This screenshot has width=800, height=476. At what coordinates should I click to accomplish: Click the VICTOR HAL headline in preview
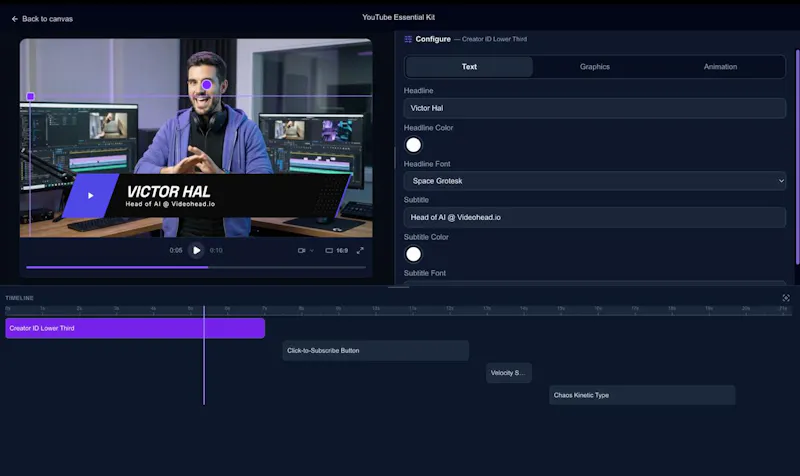pyautogui.click(x=168, y=192)
